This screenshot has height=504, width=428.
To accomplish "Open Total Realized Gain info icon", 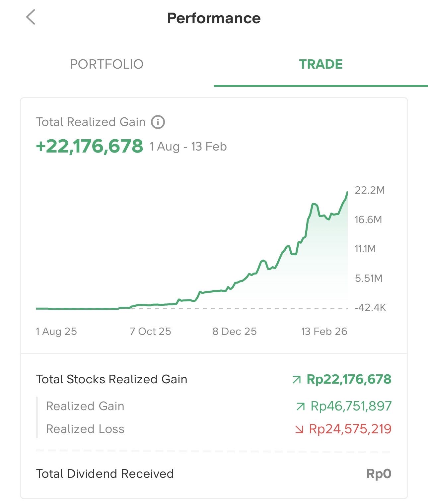I will [158, 122].
